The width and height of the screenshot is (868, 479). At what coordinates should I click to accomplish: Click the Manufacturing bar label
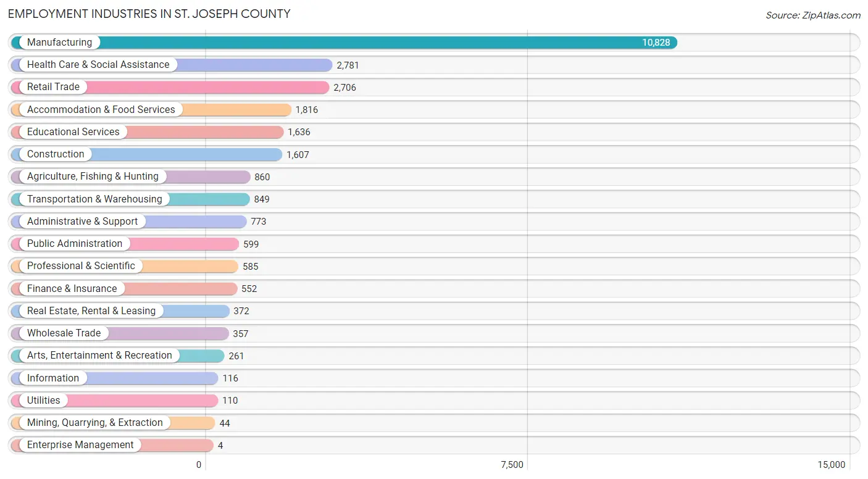(59, 43)
